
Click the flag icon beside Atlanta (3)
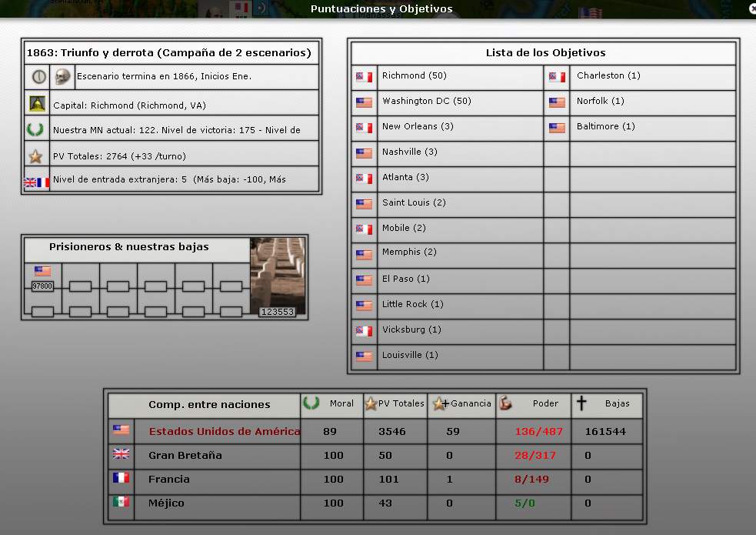point(364,179)
